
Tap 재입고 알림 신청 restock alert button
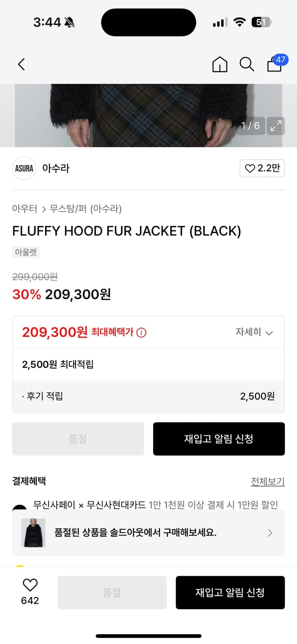219,439
